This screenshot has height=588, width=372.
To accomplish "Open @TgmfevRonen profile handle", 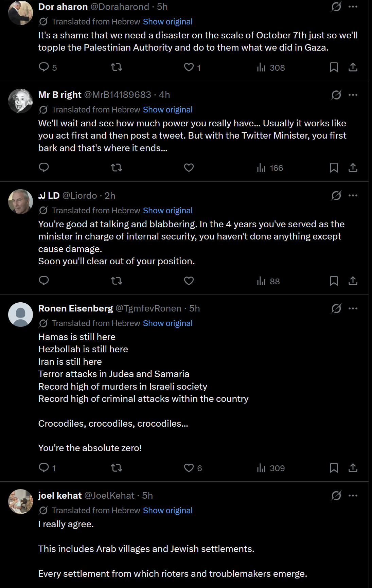I will pyautogui.click(x=148, y=308).
